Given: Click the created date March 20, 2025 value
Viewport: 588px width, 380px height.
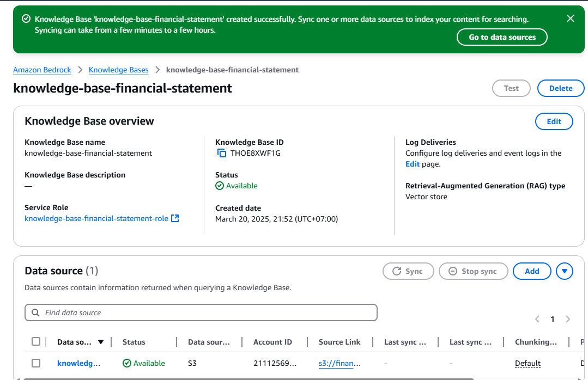Looking at the screenshot, I should (277, 219).
